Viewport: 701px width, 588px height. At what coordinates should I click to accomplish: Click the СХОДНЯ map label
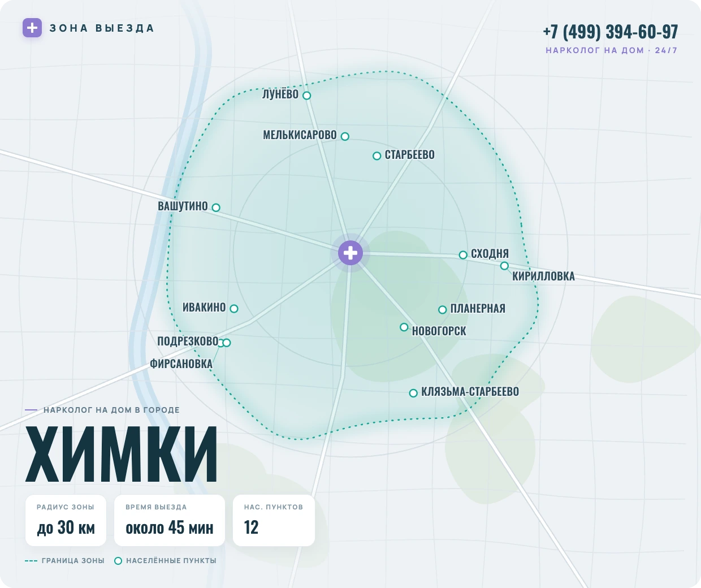click(490, 254)
